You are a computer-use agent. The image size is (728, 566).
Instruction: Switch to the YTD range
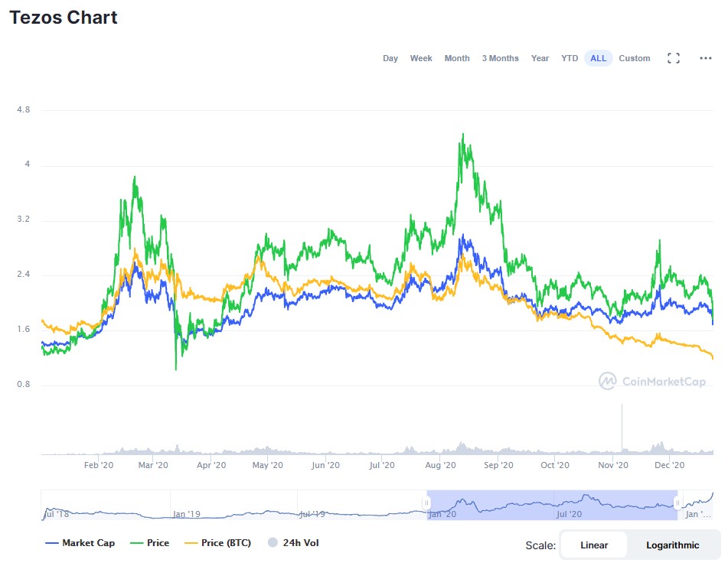pos(570,58)
